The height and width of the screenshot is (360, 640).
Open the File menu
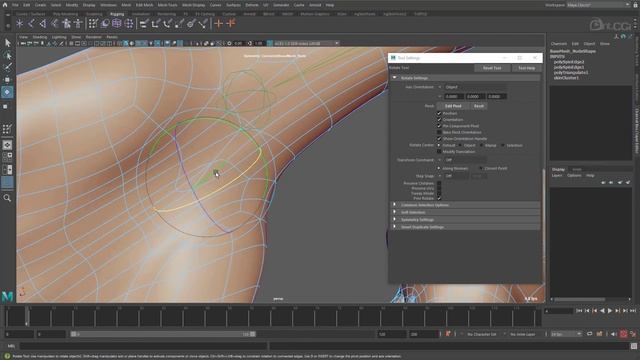(x=15, y=5)
